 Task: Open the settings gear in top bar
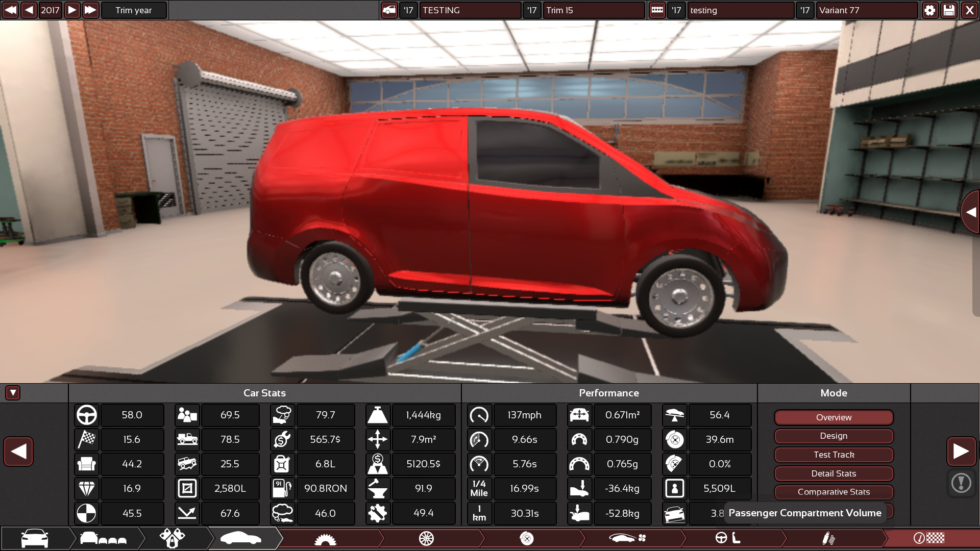click(929, 10)
